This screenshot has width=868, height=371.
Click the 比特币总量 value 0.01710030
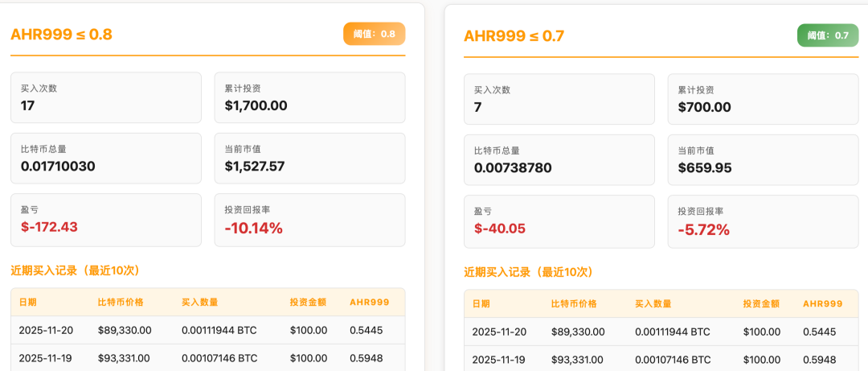click(x=58, y=166)
